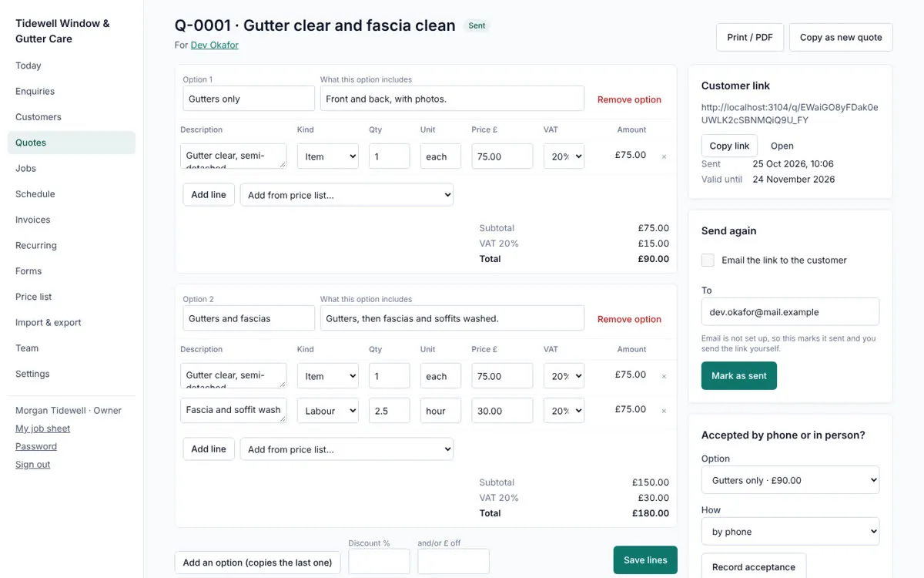This screenshot has width=924, height=578.
Task: Edit the price 30.00 for Fascia wash
Action: tap(502, 411)
